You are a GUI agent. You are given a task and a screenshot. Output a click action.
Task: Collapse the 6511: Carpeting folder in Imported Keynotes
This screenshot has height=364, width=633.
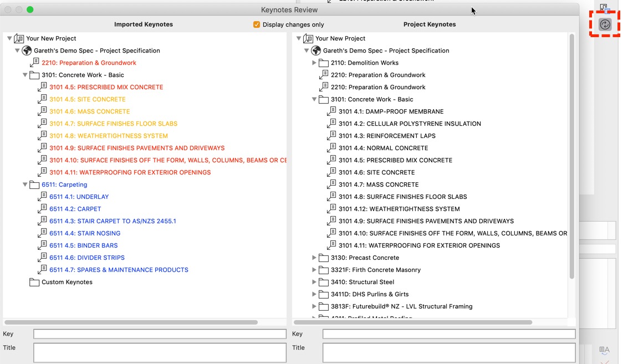pyautogui.click(x=25, y=184)
